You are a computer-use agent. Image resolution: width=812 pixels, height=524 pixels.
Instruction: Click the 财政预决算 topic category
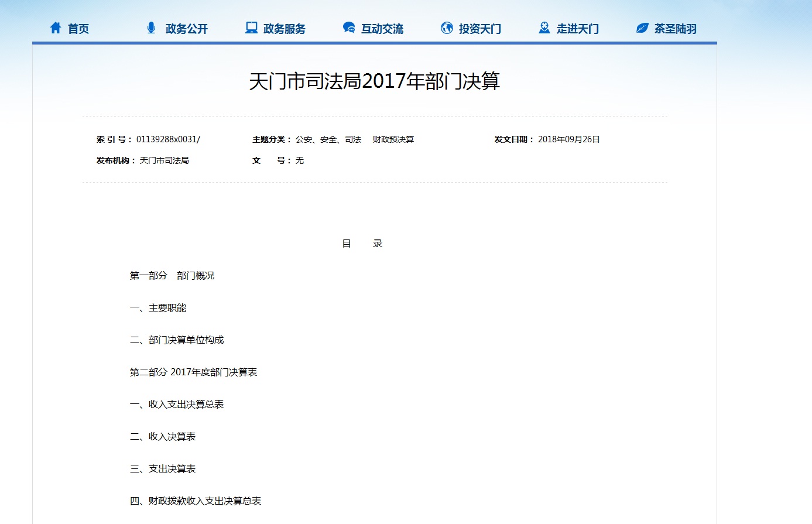(x=393, y=139)
